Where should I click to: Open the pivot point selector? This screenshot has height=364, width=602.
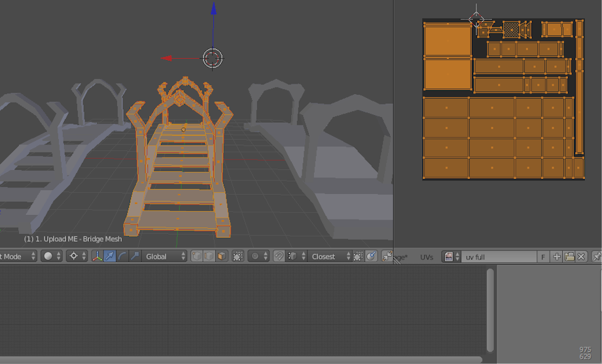[78, 257]
